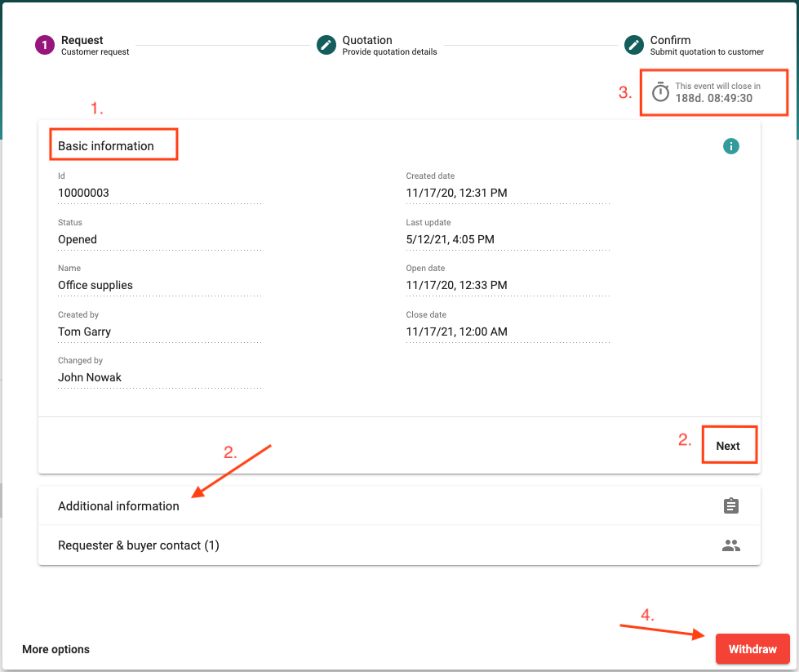Click the clipboard icon beside Additional information
The width and height of the screenshot is (799, 672).
click(730, 506)
